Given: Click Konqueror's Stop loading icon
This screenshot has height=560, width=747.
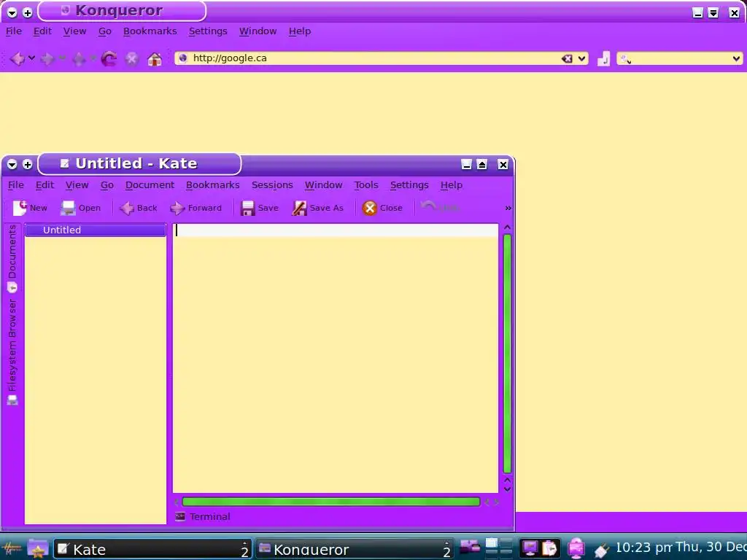Looking at the screenshot, I should tap(131, 59).
